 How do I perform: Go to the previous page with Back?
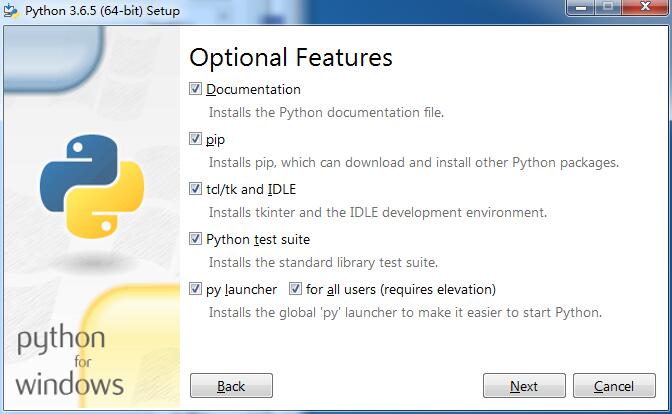pyautogui.click(x=231, y=386)
